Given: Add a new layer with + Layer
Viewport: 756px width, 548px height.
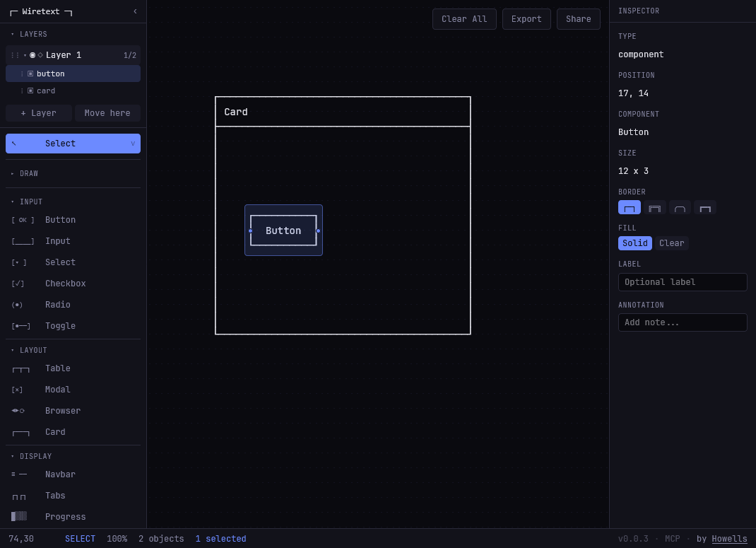Looking at the screenshot, I should pos(39,113).
